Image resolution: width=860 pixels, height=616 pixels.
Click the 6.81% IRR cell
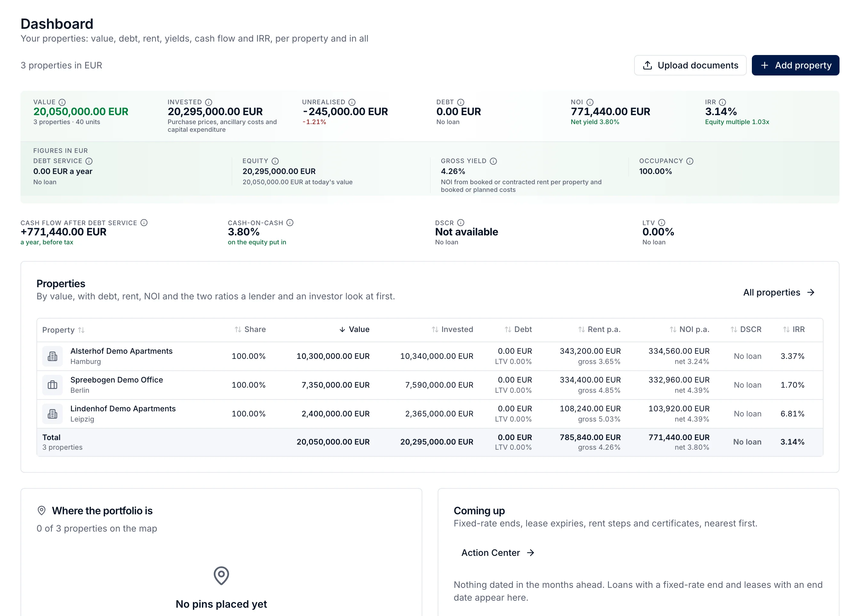pyautogui.click(x=792, y=414)
